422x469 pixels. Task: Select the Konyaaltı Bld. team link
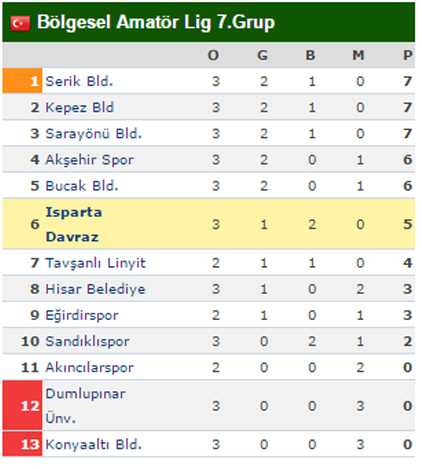pyautogui.click(x=94, y=444)
